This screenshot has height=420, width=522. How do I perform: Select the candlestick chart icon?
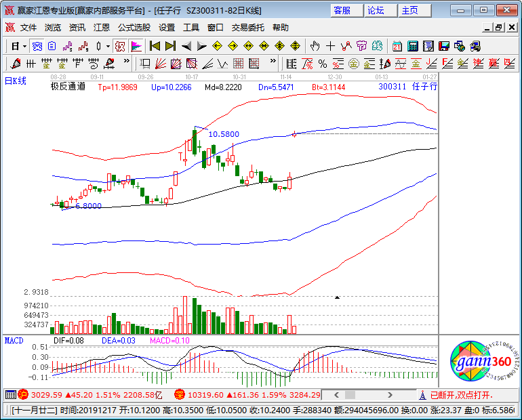pyautogui.click(x=98, y=46)
